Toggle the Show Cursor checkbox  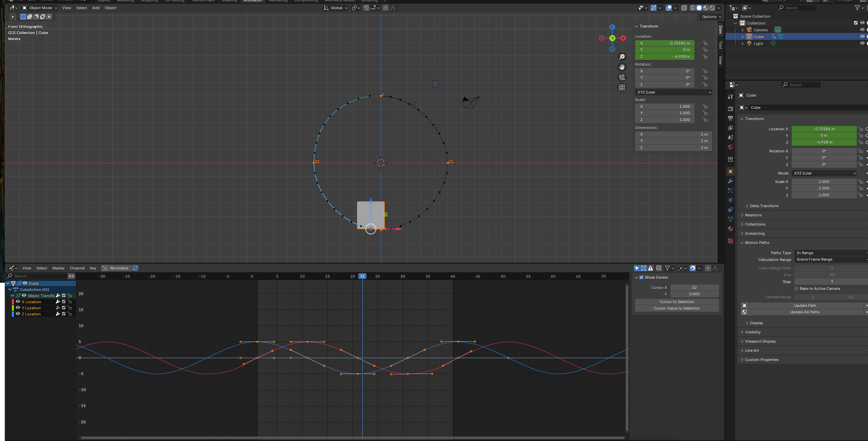coord(641,277)
